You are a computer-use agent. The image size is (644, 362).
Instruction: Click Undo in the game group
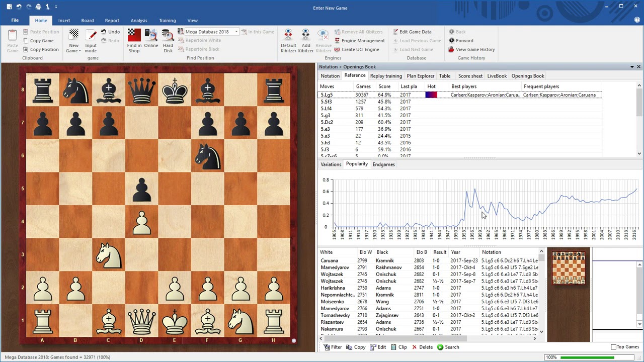click(110, 32)
